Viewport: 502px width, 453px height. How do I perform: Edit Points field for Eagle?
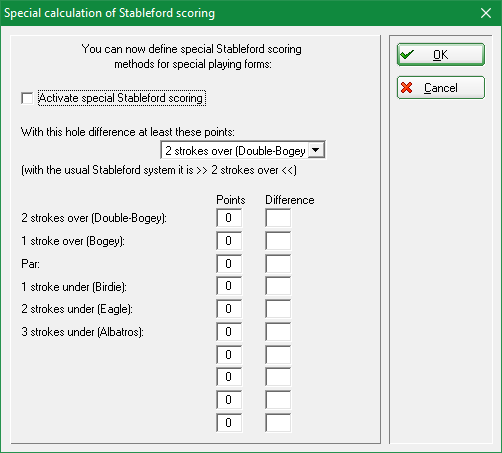pos(229,309)
